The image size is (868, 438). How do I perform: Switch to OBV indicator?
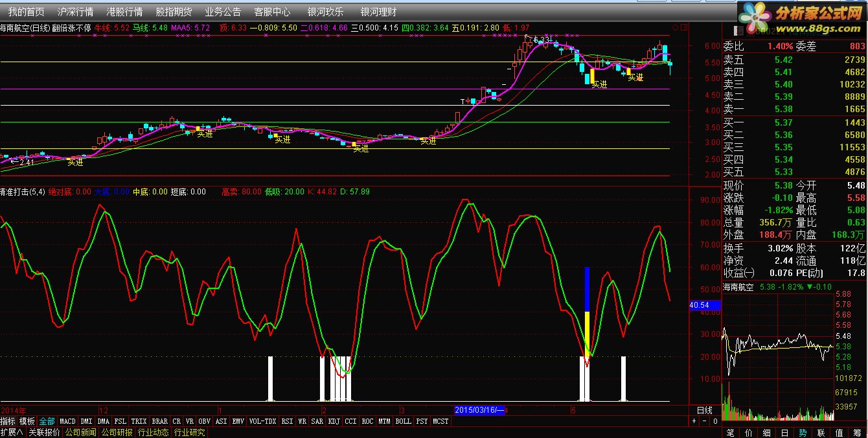204,421
